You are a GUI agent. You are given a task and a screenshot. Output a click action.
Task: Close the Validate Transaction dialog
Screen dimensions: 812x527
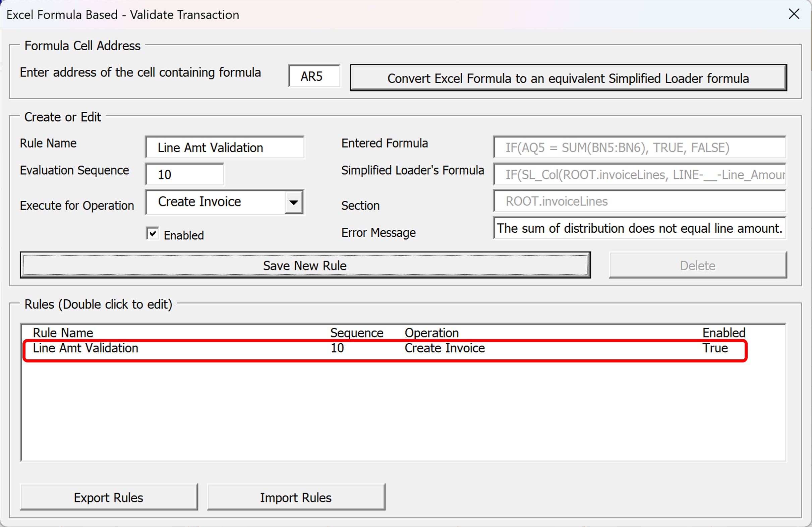click(x=794, y=14)
